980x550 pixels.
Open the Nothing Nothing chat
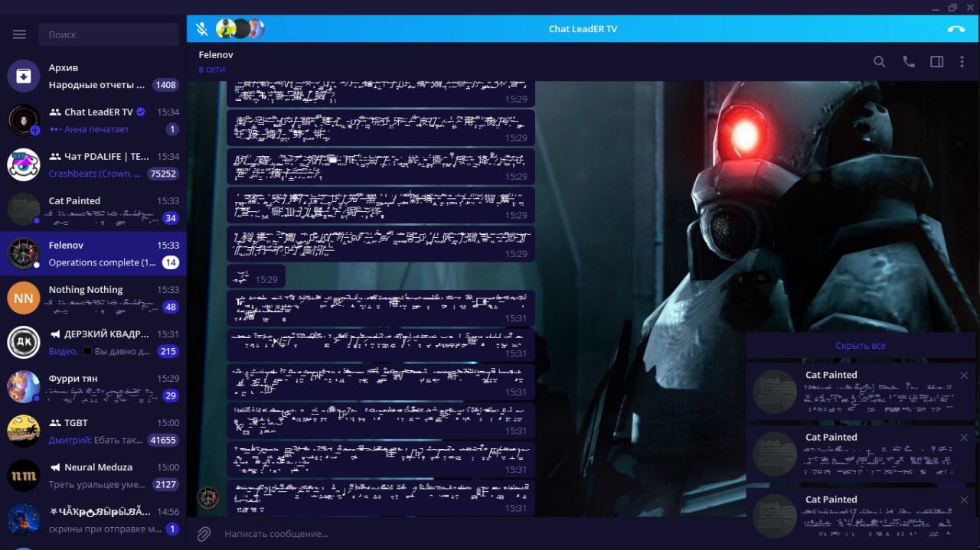pyautogui.click(x=93, y=298)
